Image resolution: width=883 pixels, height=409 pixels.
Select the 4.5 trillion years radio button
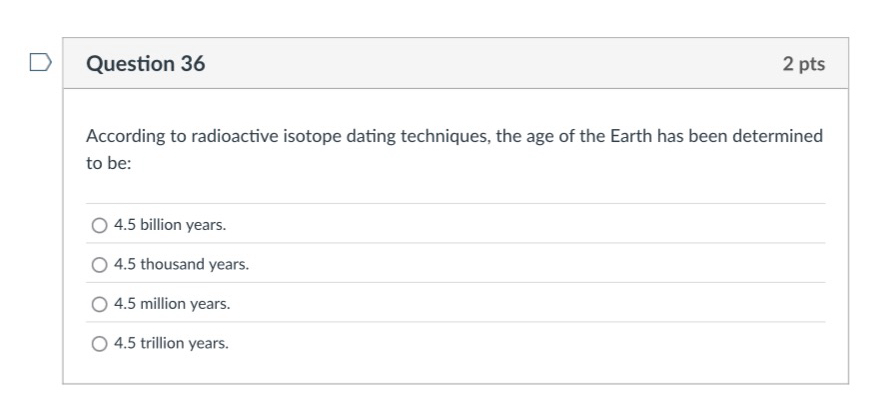pyautogui.click(x=99, y=344)
